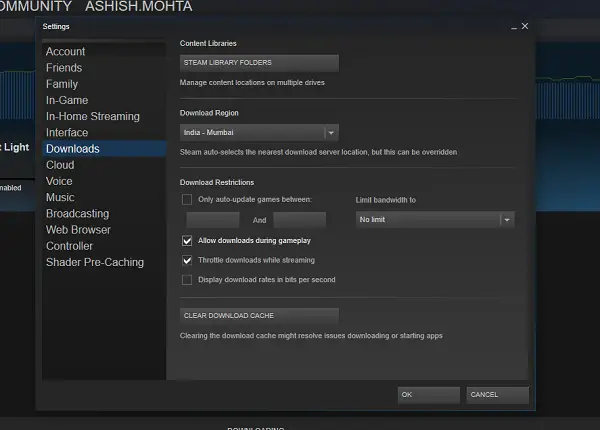This screenshot has width=600, height=430.
Task: Enable Only auto-update games between checkbox
Action: point(187,199)
